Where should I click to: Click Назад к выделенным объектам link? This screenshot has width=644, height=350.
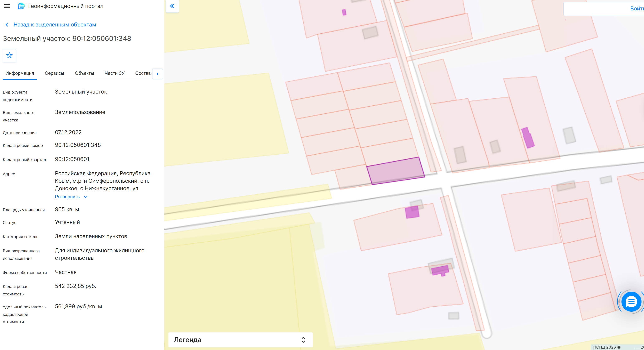55,25
